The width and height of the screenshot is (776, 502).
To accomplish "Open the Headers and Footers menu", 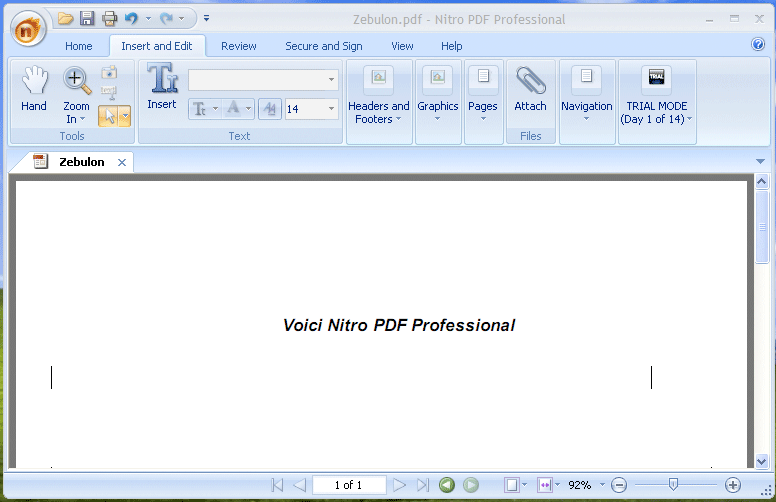I will point(379,101).
